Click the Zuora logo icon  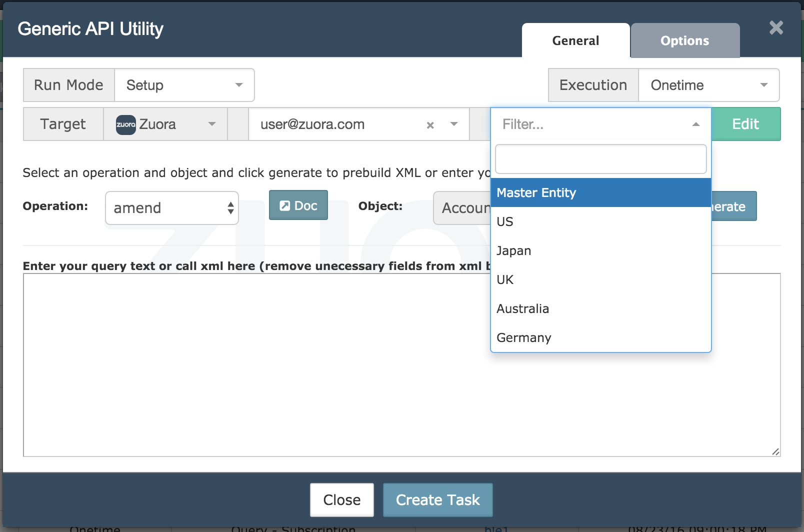coord(126,124)
